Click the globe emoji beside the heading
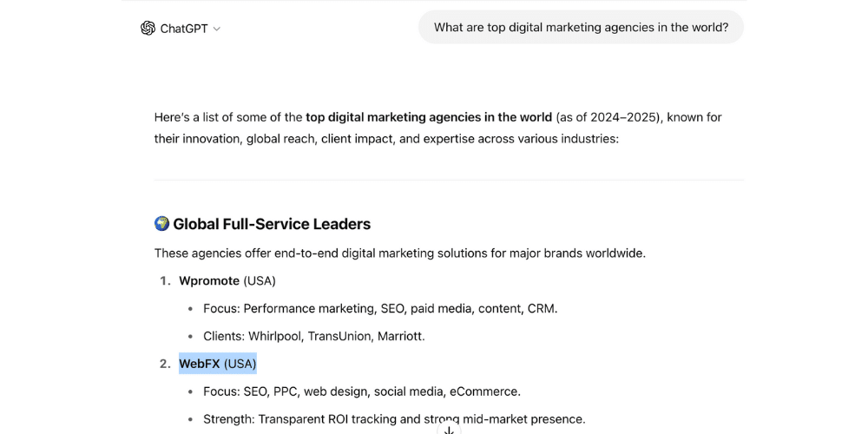This screenshot has height=434, width=868. click(x=161, y=224)
